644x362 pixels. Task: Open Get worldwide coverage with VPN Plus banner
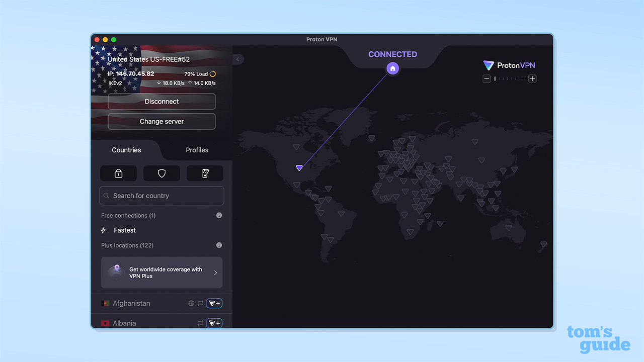162,273
